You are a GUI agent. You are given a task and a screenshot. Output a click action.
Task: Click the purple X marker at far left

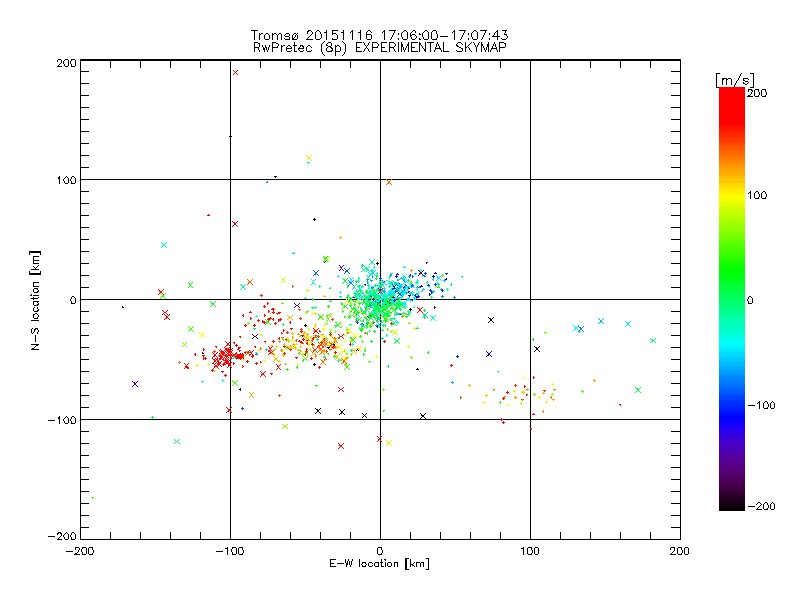pos(135,384)
